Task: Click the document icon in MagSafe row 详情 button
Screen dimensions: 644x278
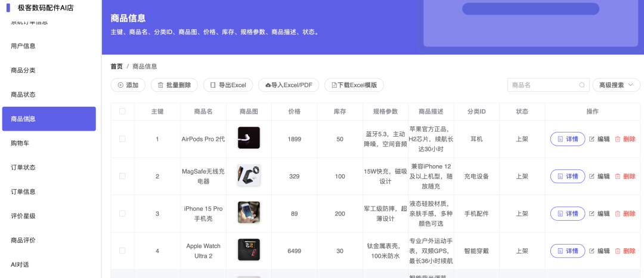Action: (x=560, y=176)
